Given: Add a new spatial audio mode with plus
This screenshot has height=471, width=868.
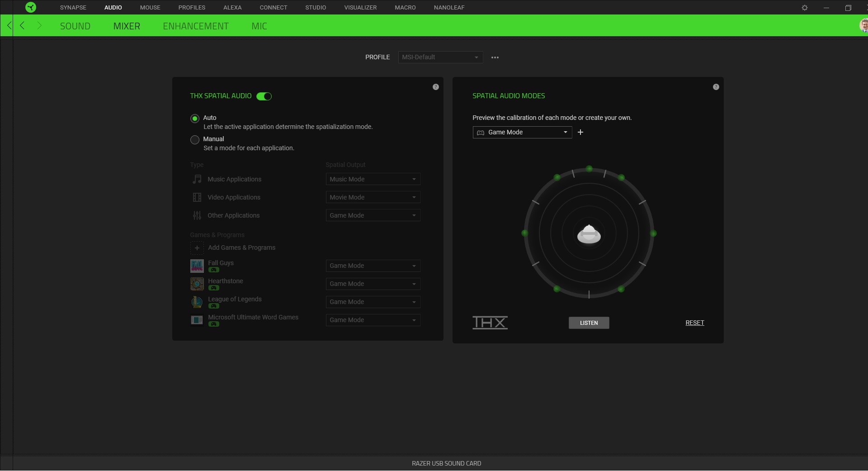Looking at the screenshot, I should (x=580, y=132).
